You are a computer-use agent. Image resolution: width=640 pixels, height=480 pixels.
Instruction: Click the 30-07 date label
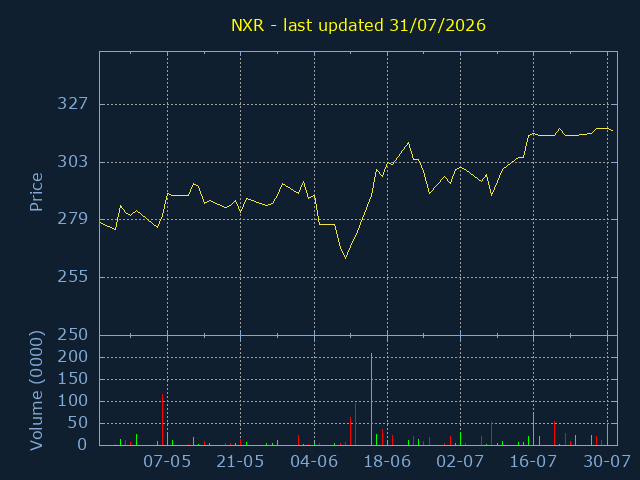607,462
